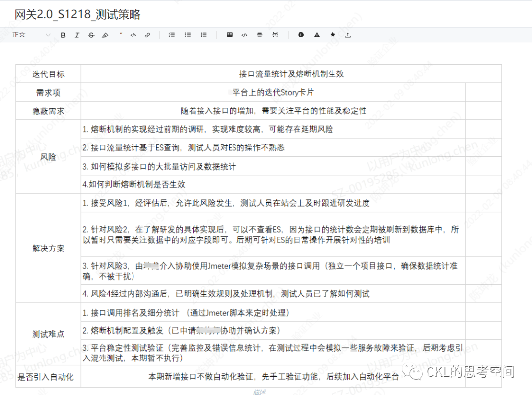
Task: Select the cell 平台上的迭代Story卡片
Action: 273,92
